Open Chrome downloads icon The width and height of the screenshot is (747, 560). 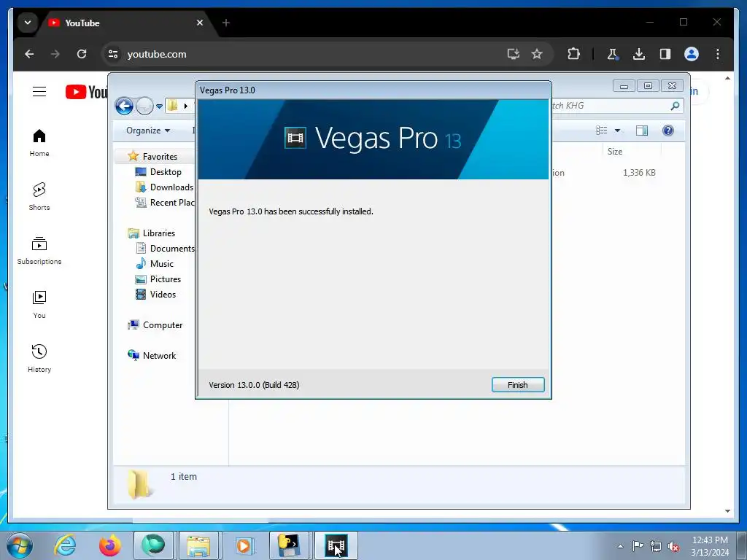(x=639, y=54)
